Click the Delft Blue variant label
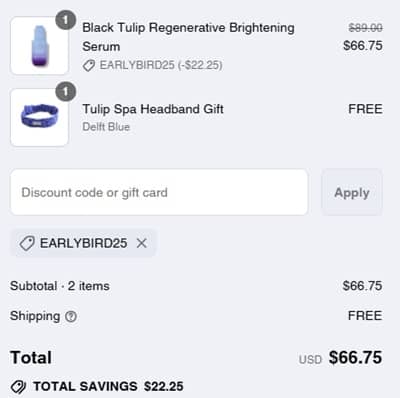Image resolution: width=400 pixels, height=398 pixels. pyautogui.click(x=106, y=127)
